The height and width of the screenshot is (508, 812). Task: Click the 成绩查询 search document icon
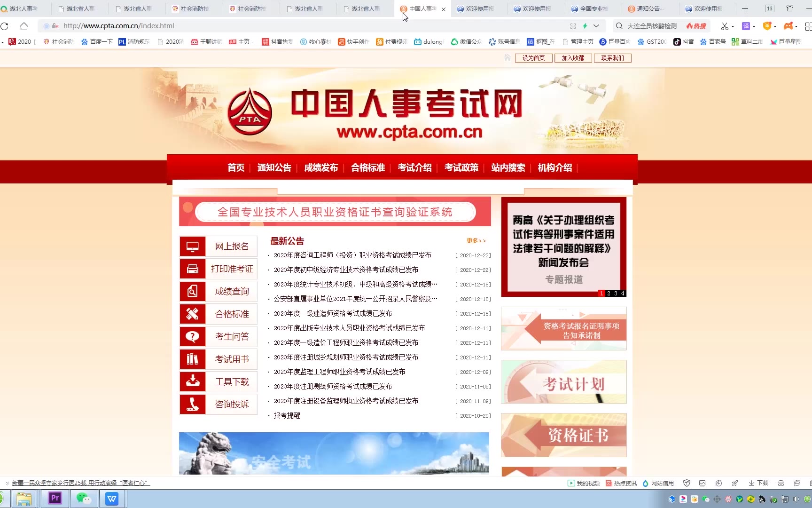[193, 292]
